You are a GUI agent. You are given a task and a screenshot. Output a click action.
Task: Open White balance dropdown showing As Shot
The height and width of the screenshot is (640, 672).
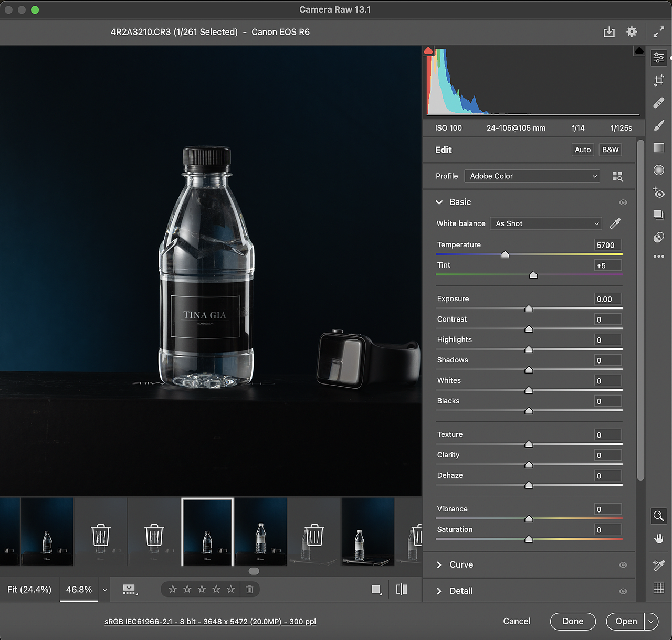(x=546, y=223)
